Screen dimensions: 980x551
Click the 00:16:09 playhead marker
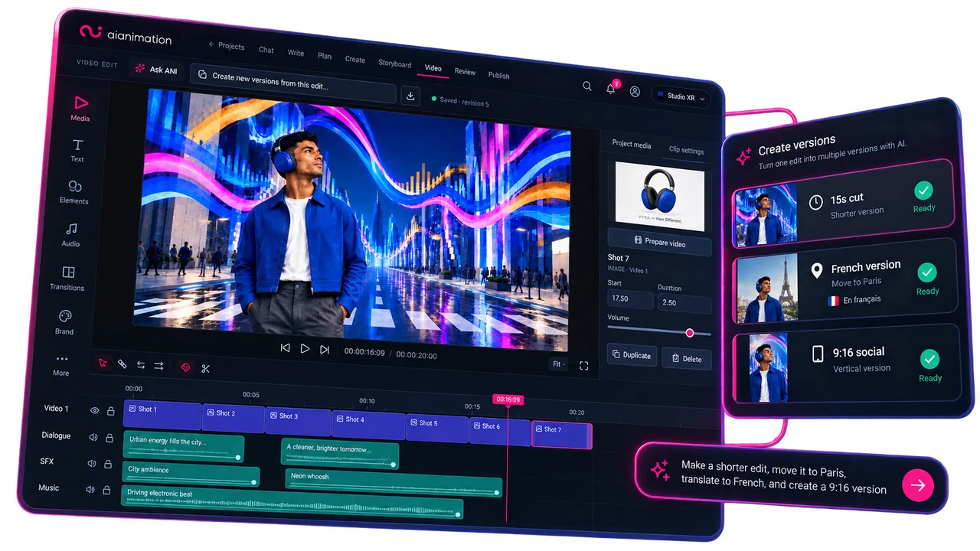[508, 399]
